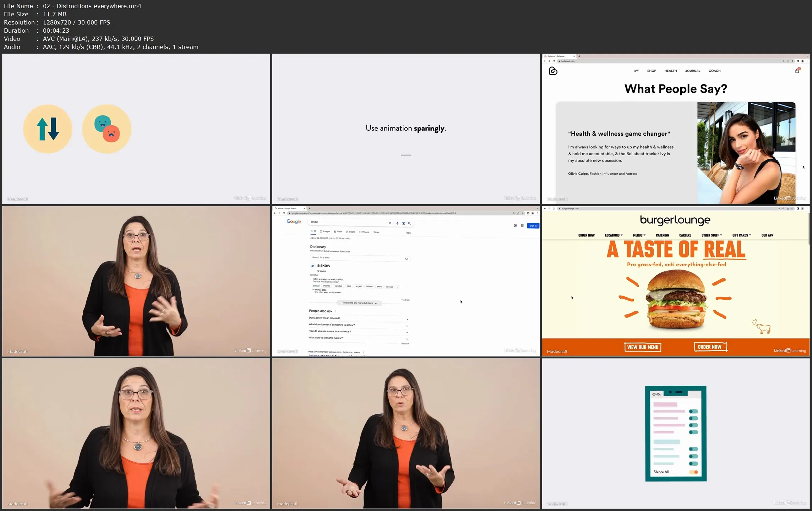This screenshot has height=511, width=812.
Task: Expand 'Does askew mean crooked?' question
Action: [x=358, y=318]
